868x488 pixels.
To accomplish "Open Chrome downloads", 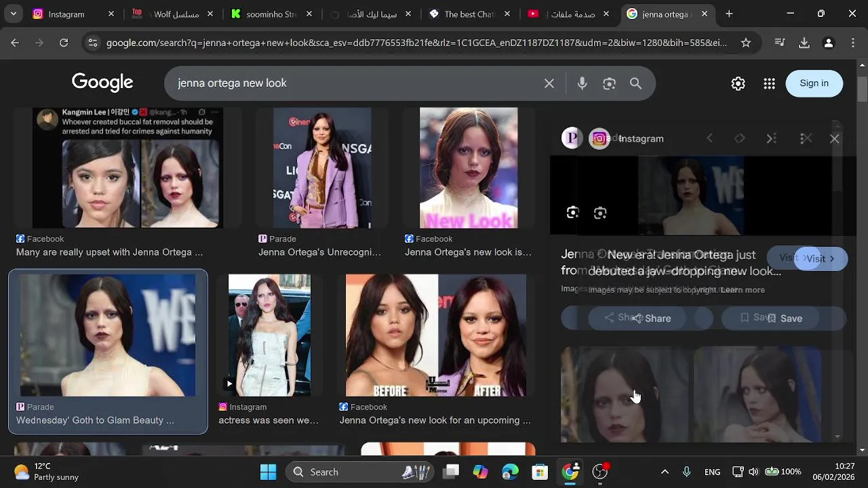I will (804, 43).
